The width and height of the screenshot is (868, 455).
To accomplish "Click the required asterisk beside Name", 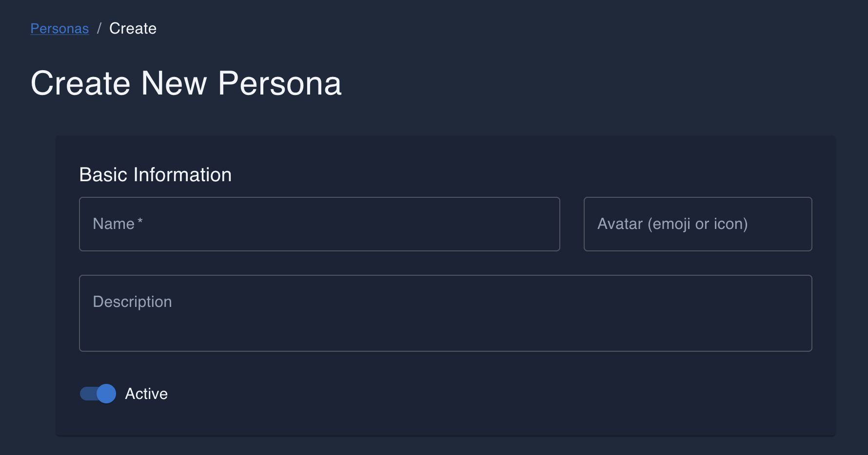I will [x=140, y=222].
